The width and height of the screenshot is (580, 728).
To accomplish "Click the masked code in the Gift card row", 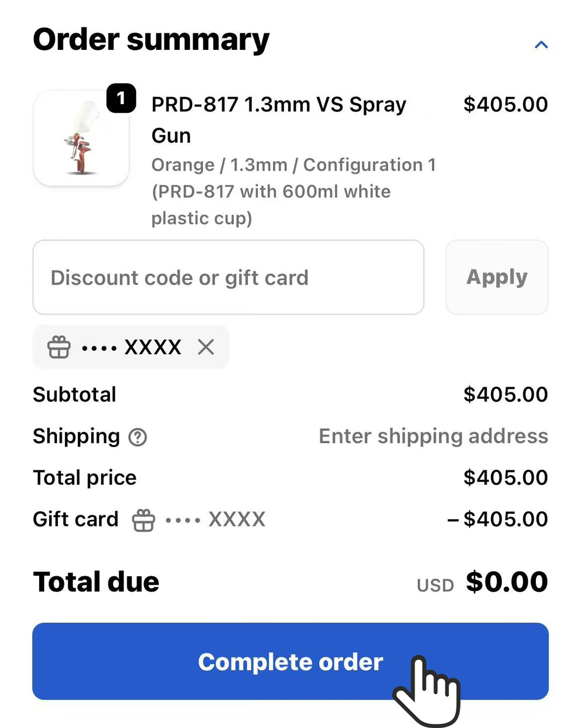I will pyautogui.click(x=236, y=520).
